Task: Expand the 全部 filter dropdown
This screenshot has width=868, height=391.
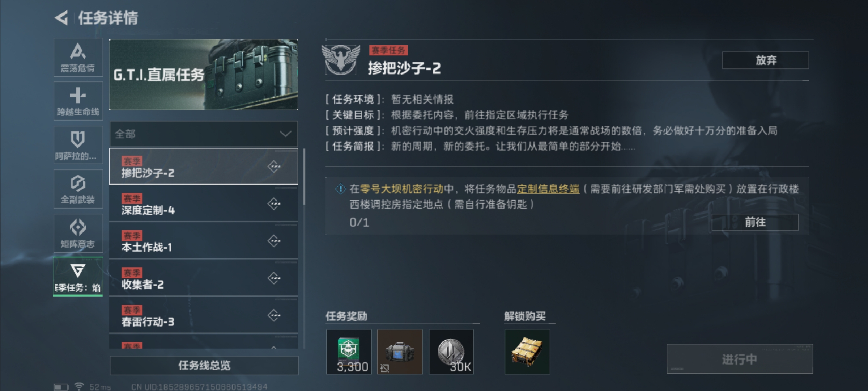Action: pyautogui.click(x=204, y=134)
